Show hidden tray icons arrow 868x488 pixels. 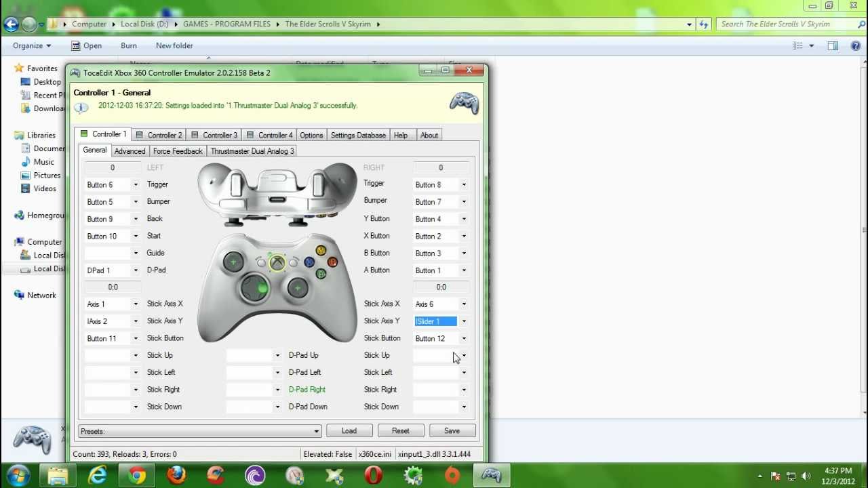point(759,476)
